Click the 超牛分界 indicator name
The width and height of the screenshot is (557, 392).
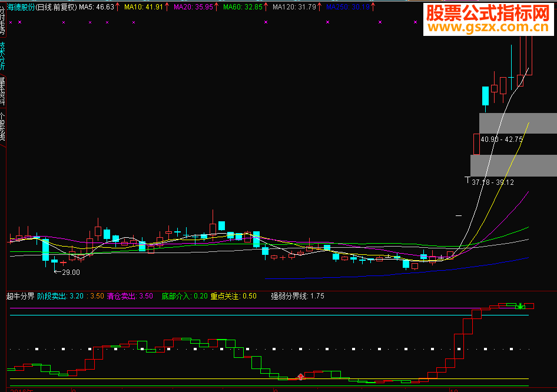coord(20,296)
